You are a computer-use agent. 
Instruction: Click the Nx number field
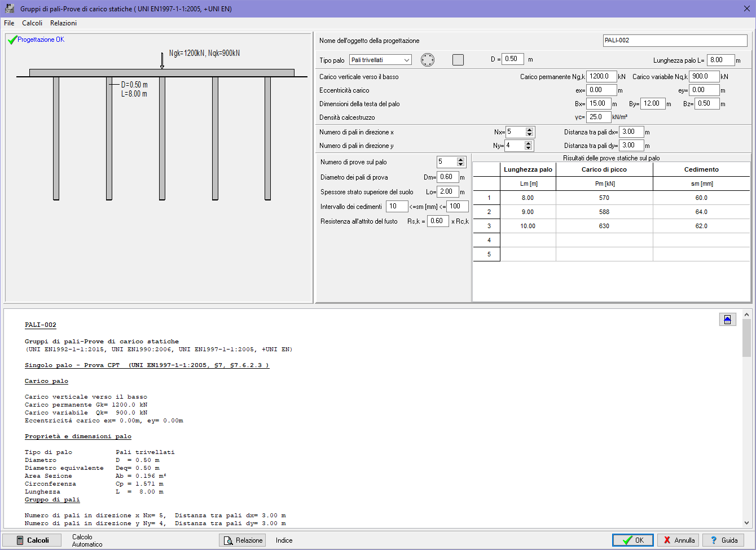[x=515, y=132]
